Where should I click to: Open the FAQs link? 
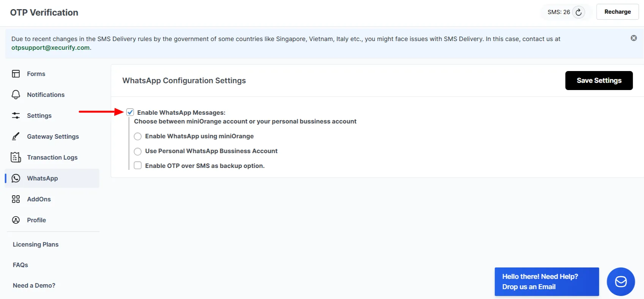tap(20, 265)
